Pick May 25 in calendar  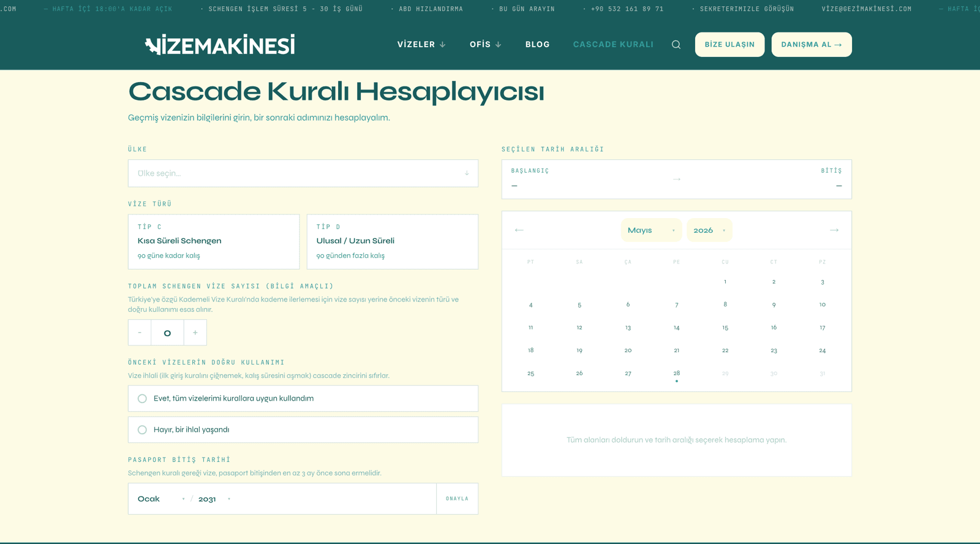pos(531,373)
